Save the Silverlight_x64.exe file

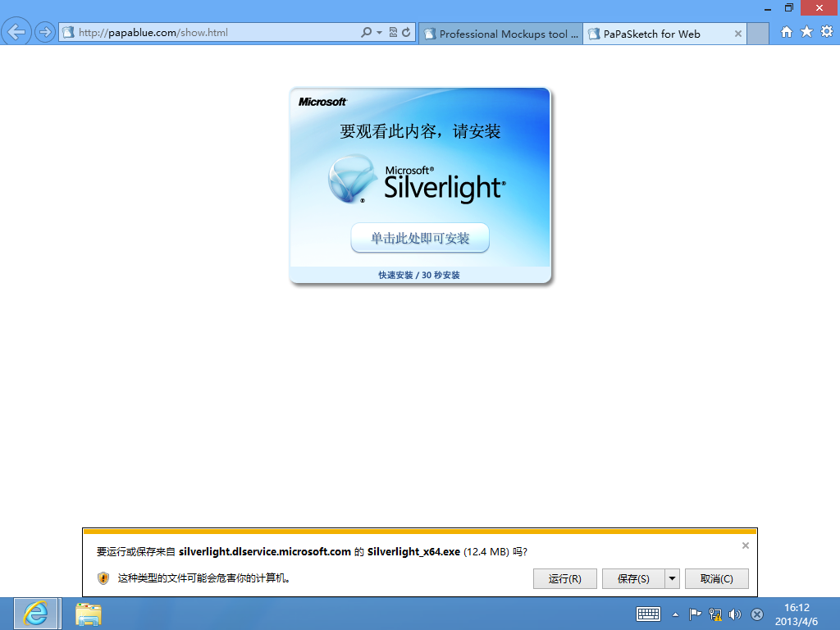click(633, 578)
